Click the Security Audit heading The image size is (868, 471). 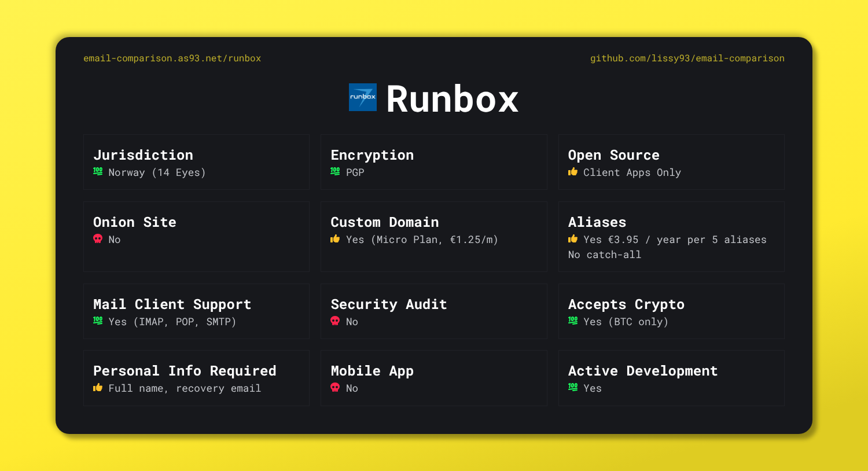(389, 304)
